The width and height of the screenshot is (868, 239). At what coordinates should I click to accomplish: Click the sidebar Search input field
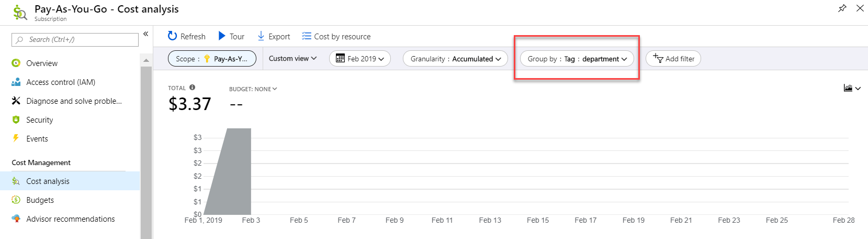[75, 40]
